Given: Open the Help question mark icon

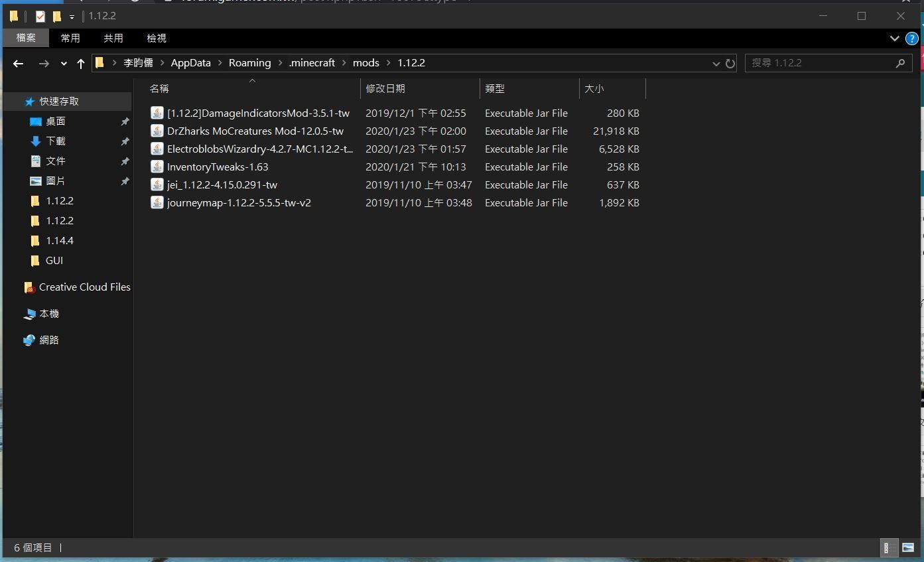Looking at the screenshot, I should point(912,38).
